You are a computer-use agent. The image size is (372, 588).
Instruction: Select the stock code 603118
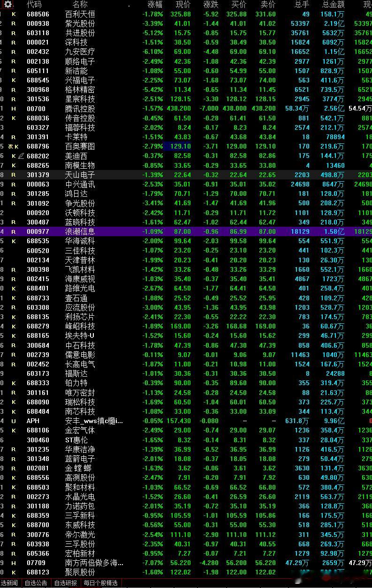(38, 33)
